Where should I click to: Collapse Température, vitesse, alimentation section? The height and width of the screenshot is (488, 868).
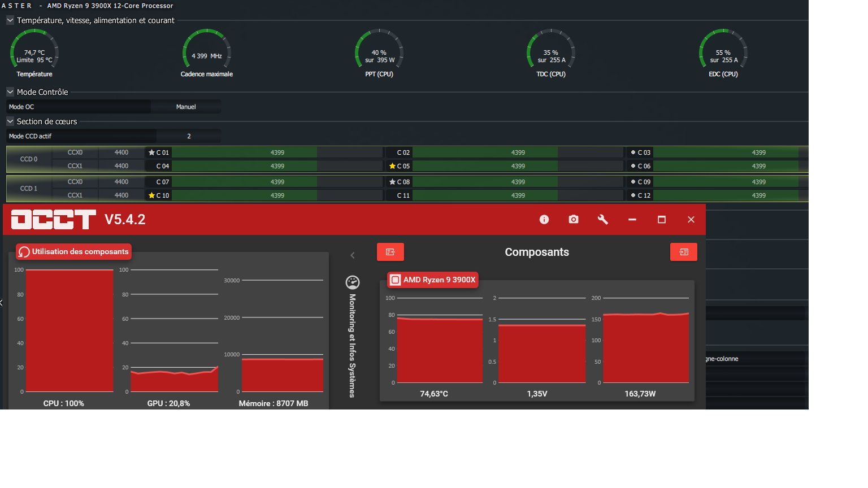[x=10, y=20]
